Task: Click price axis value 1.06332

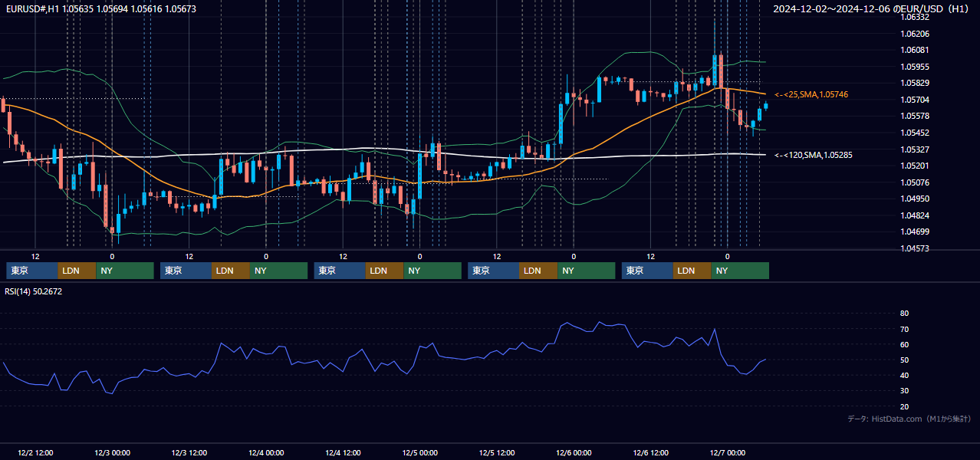Action: [x=914, y=17]
